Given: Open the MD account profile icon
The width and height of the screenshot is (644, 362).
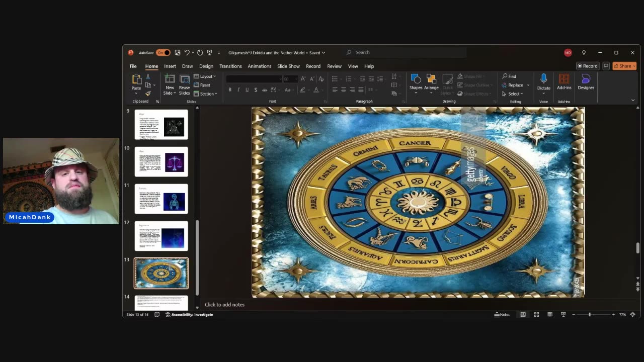Looking at the screenshot, I should click(x=568, y=53).
